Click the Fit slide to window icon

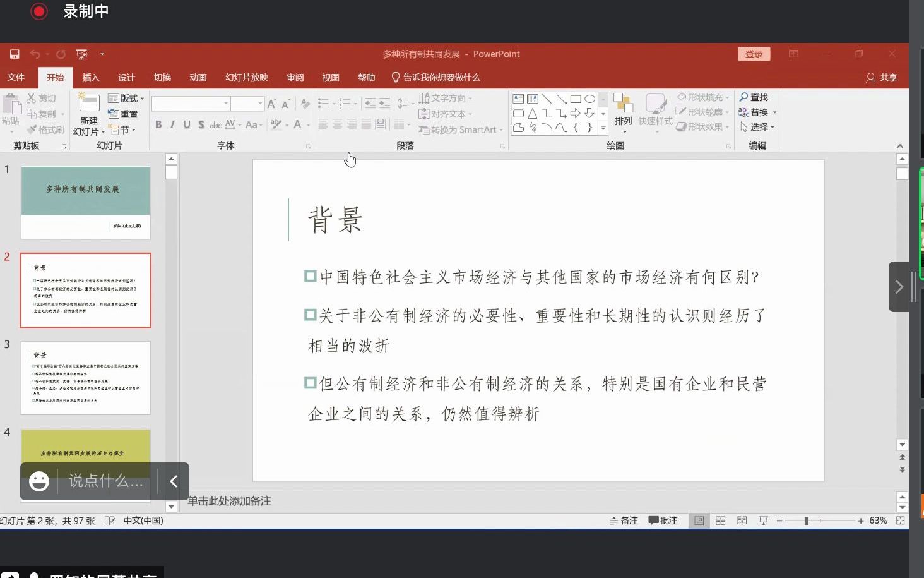point(900,521)
